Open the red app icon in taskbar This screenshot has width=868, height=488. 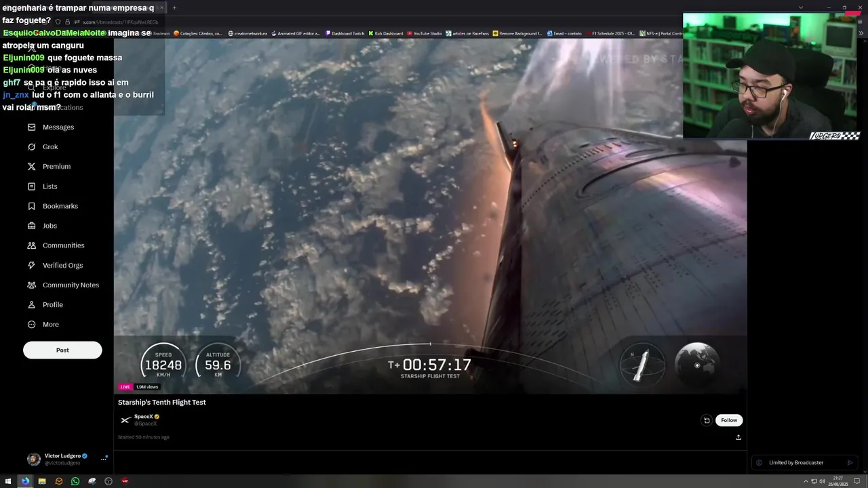pos(125,481)
